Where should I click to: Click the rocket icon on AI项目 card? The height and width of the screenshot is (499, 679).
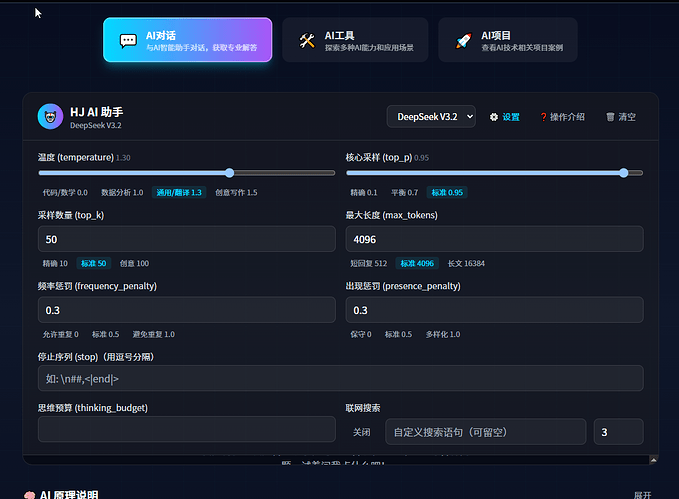(464, 41)
